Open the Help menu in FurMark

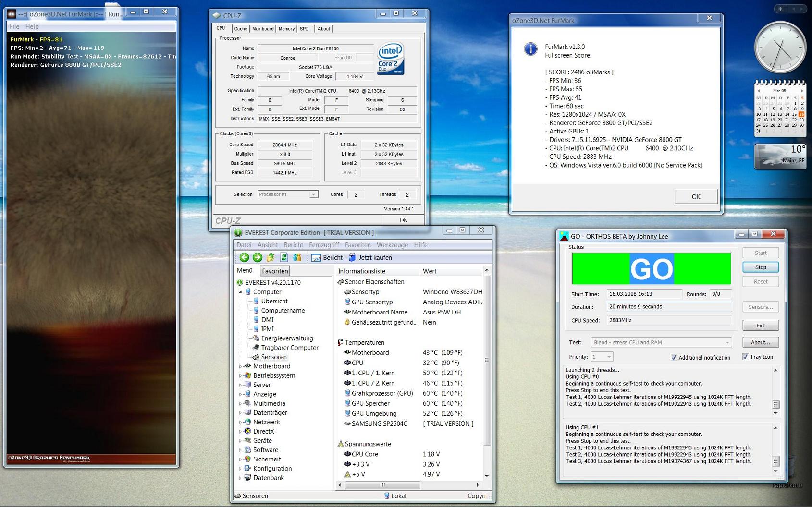pos(32,26)
